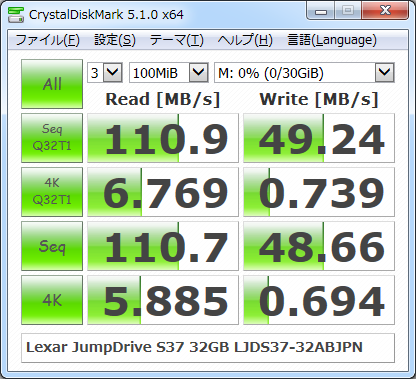The image size is (416, 379).
Task: Select the 49.24 Seq Q32T1 write result
Action: coord(319,138)
